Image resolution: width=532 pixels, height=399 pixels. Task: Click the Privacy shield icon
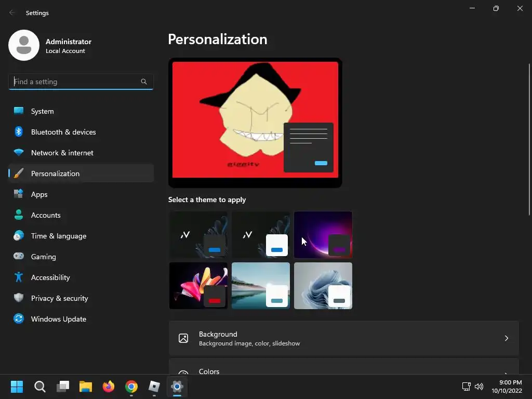pos(19,298)
